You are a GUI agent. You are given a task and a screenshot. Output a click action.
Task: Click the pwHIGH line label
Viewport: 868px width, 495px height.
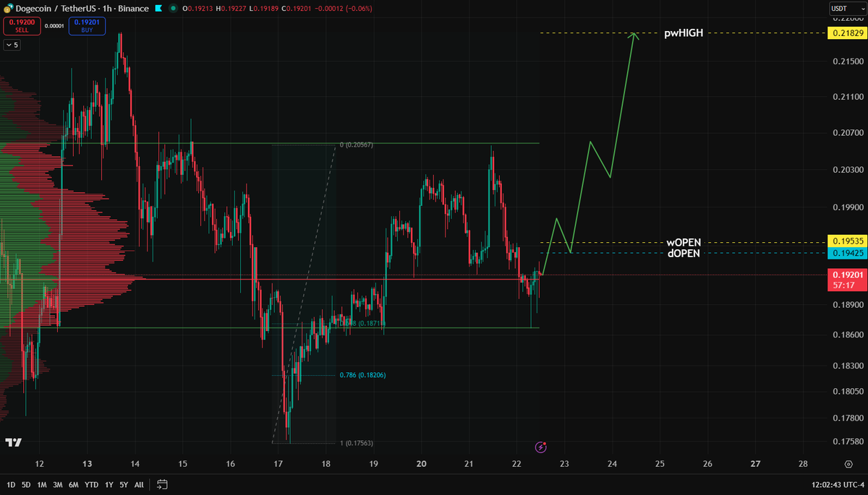tap(684, 33)
